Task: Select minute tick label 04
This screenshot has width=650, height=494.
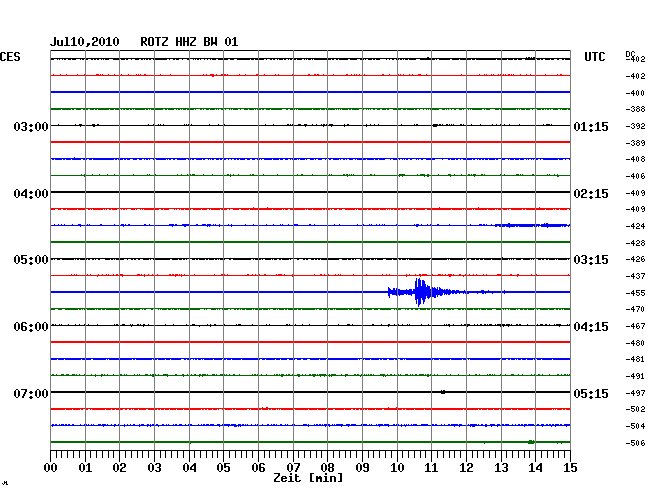Action: [x=189, y=468]
